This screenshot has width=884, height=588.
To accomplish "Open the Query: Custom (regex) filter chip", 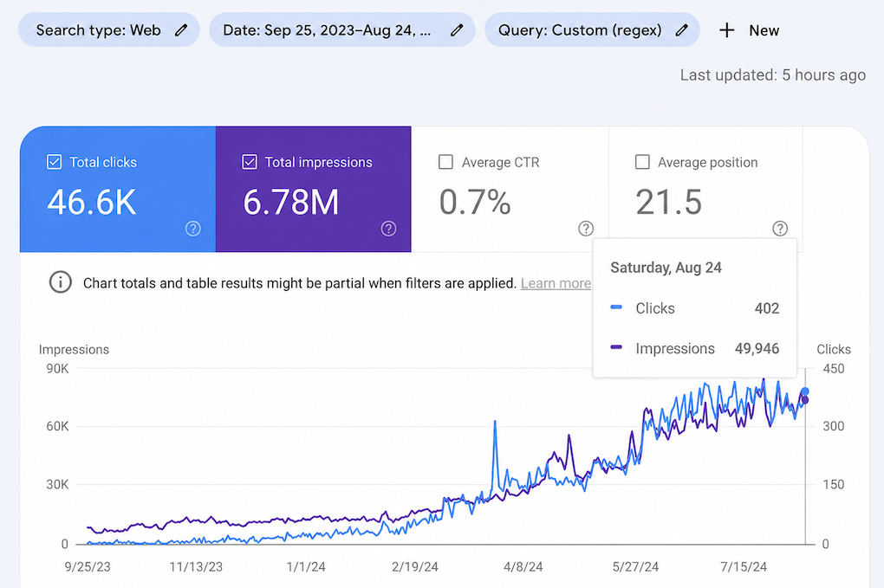I will pyautogui.click(x=592, y=29).
